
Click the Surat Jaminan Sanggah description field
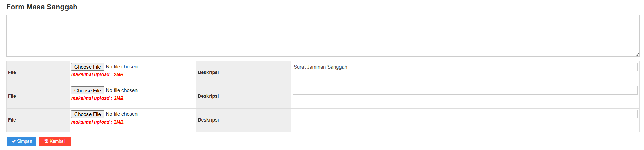point(465,67)
